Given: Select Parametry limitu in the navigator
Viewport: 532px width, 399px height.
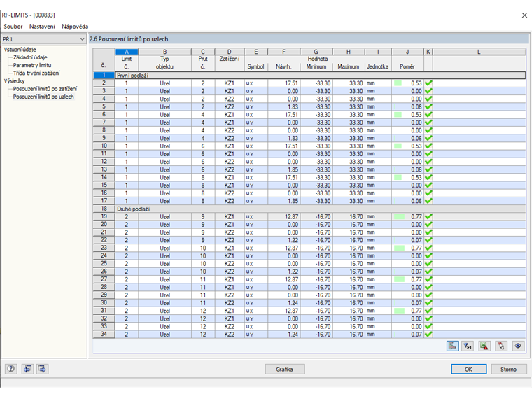Looking at the screenshot, I should pyautogui.click(x=32, y=65).
